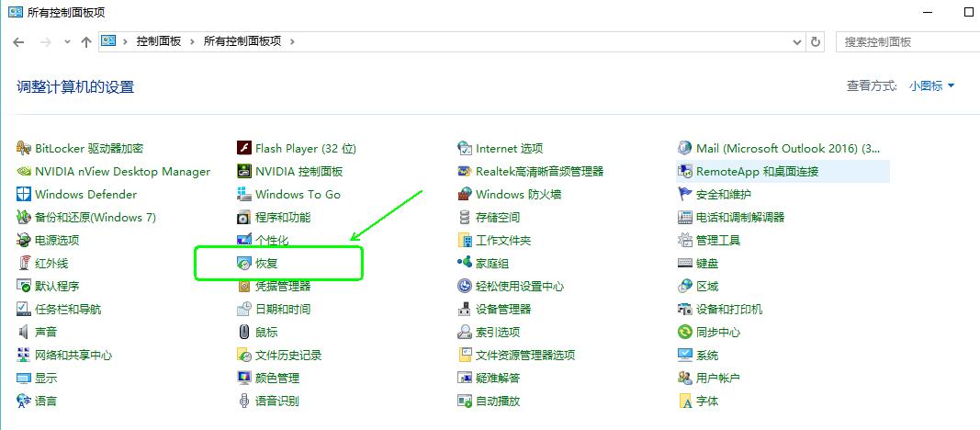Open BitLocker 驱动器加密 icon
The width and height of the screenshot is (980, 430).
click(x=24, y=149)
